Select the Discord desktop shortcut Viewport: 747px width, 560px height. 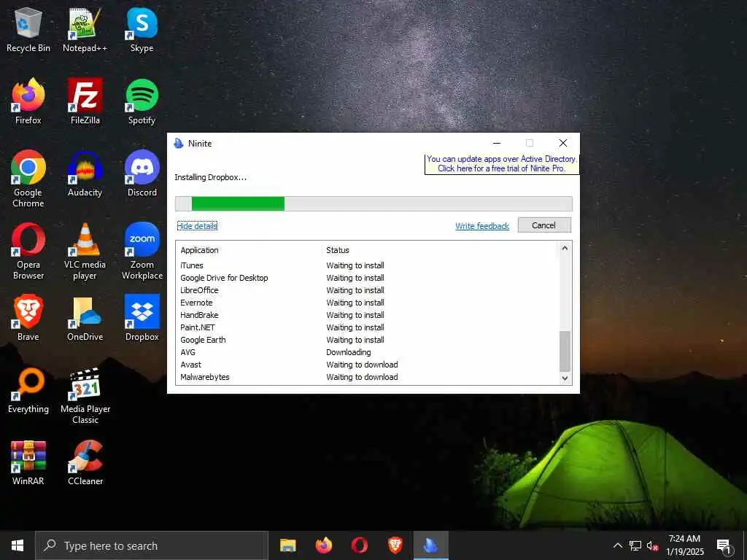142,174
